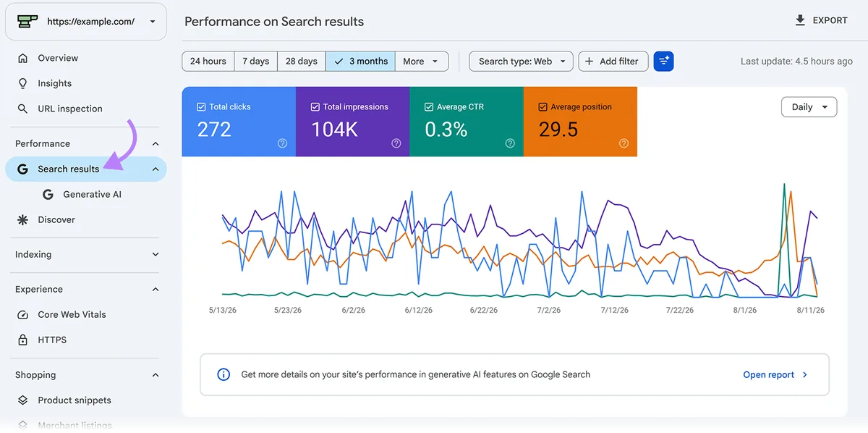Image resolution: width=868 pixels, height=433 pixels.
Task: Click the Discover asterisk icon
Action: [x=22, y=219]
